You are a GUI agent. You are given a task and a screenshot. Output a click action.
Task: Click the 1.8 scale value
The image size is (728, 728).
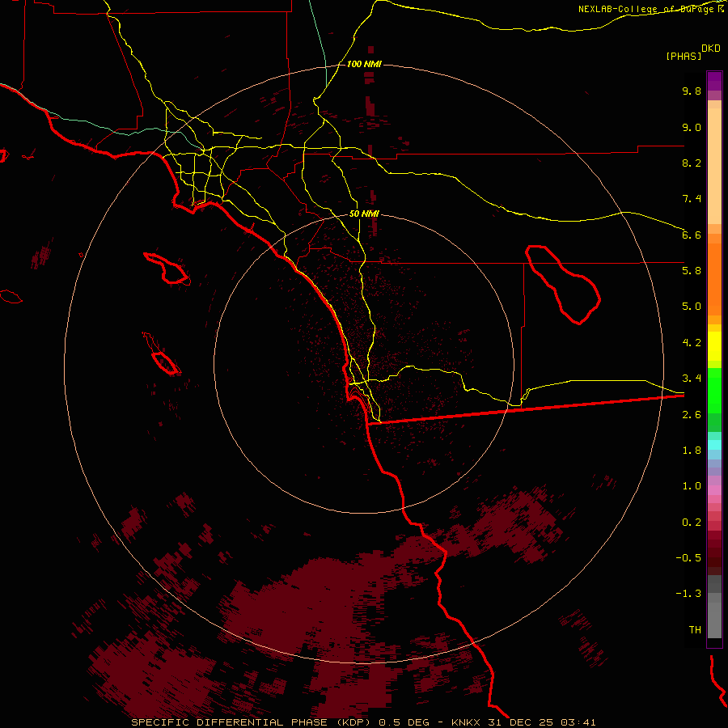[692, 451]
